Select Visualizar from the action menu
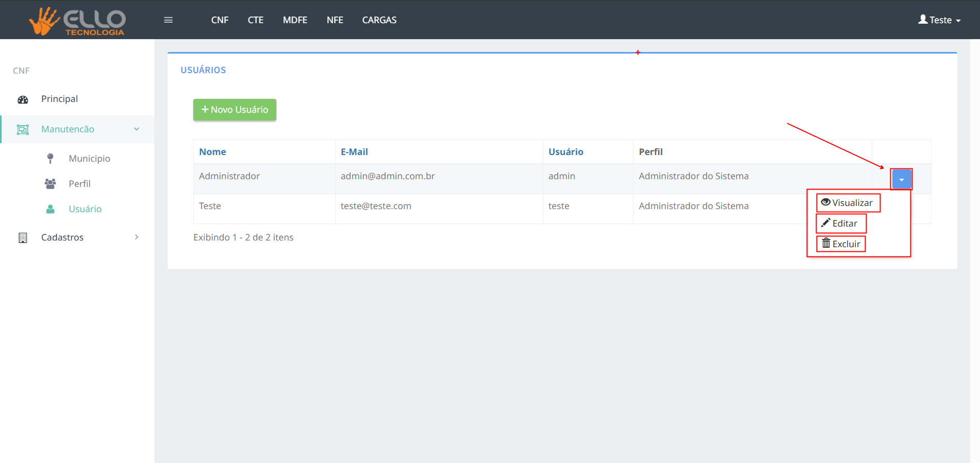This screenshot has width=980, height=463. coord(848,203)
